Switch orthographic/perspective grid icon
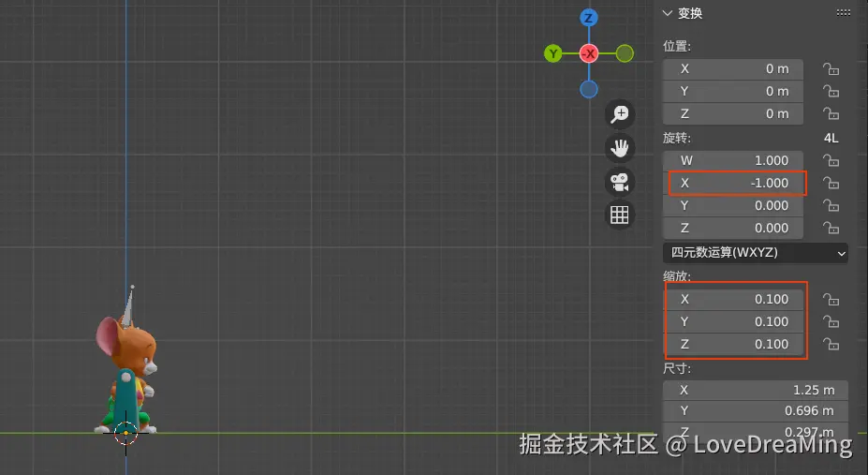Viewport: 868px width, 475px height. click(x=620, y=215)
